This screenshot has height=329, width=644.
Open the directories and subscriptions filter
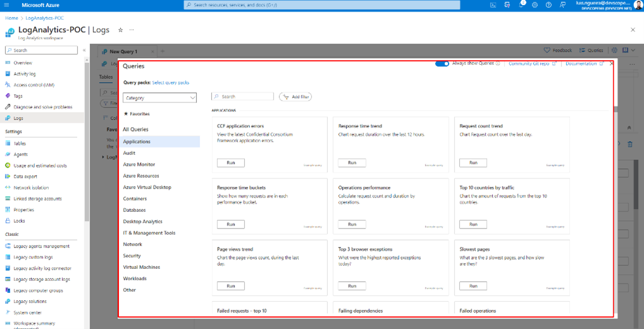coord(507,4)
